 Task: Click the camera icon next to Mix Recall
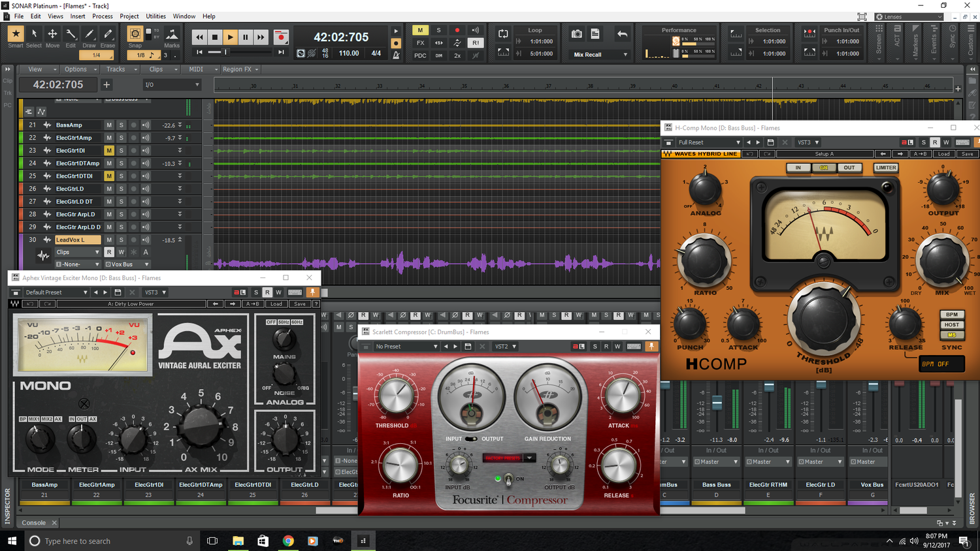click(576, 33)
